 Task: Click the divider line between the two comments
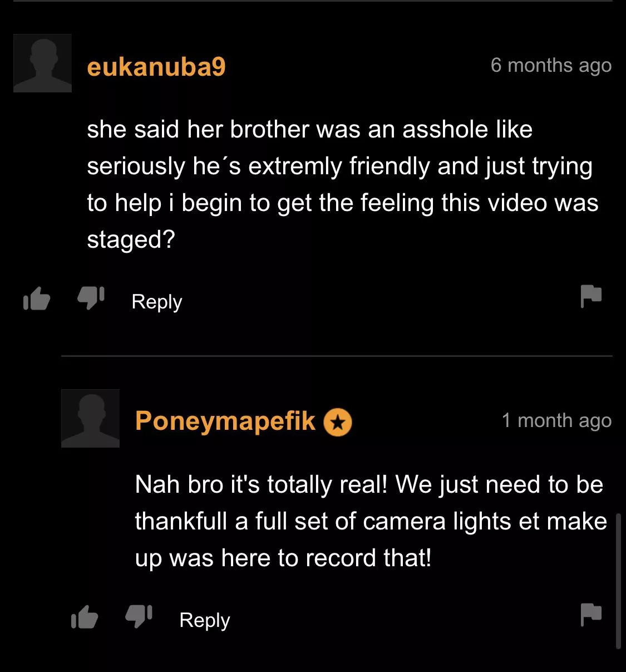point(337,355)
